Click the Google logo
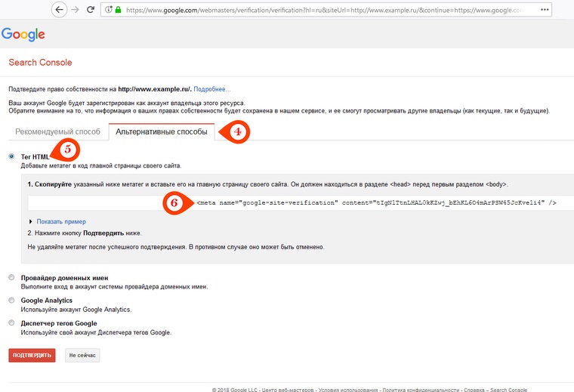This screenshot has height=392, width=574. tap(23, 35)
